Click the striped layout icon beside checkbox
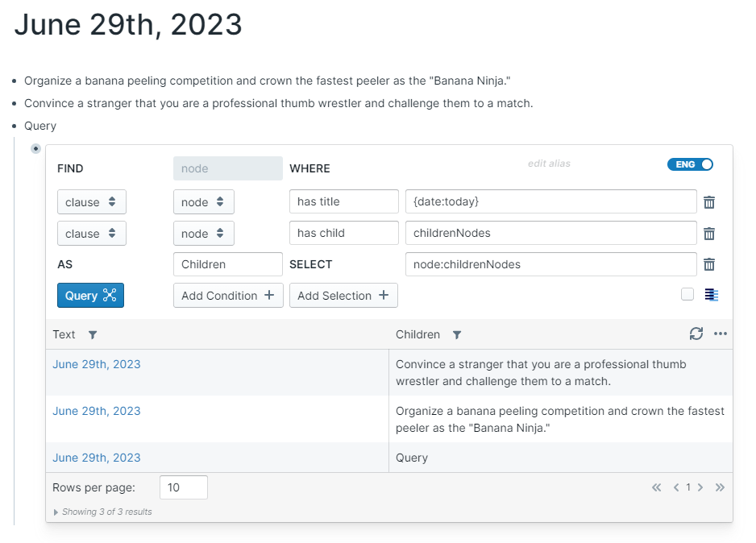This screenshot has height=543, width=756. (711, 295)
